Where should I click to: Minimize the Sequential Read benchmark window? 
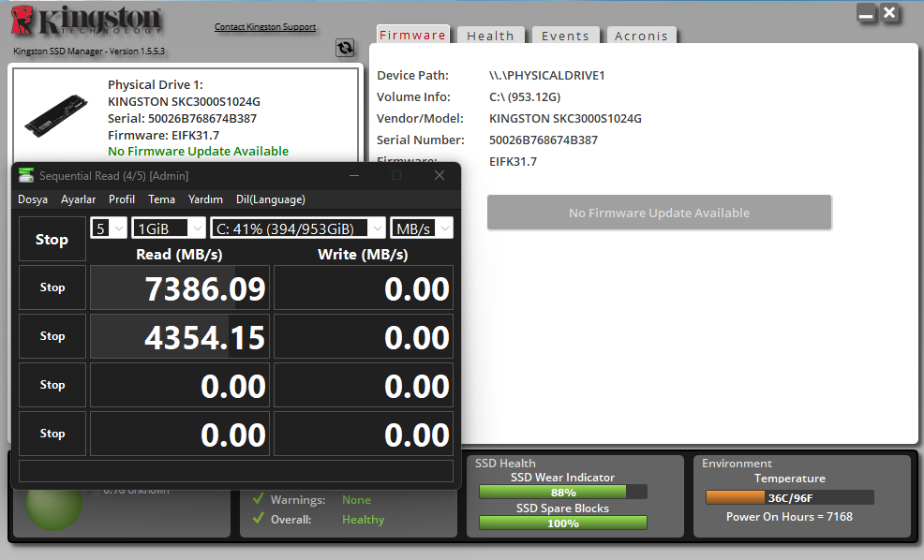tap(354, 175)
